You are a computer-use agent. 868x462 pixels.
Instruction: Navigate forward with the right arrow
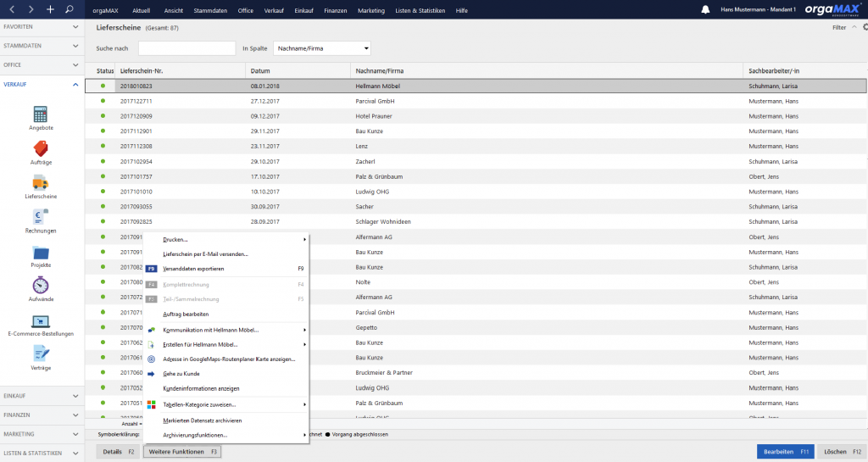pyautogui.click(x=31, y=9)
